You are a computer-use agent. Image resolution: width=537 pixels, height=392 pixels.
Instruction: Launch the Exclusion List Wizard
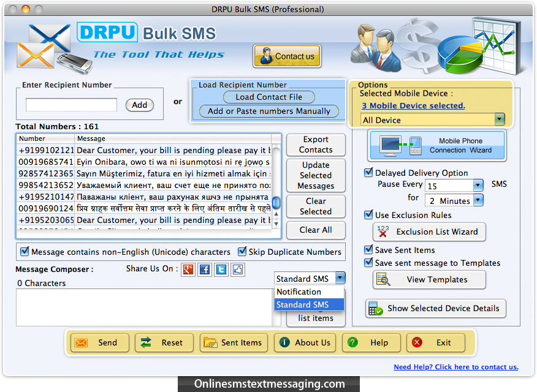point(429,232)
